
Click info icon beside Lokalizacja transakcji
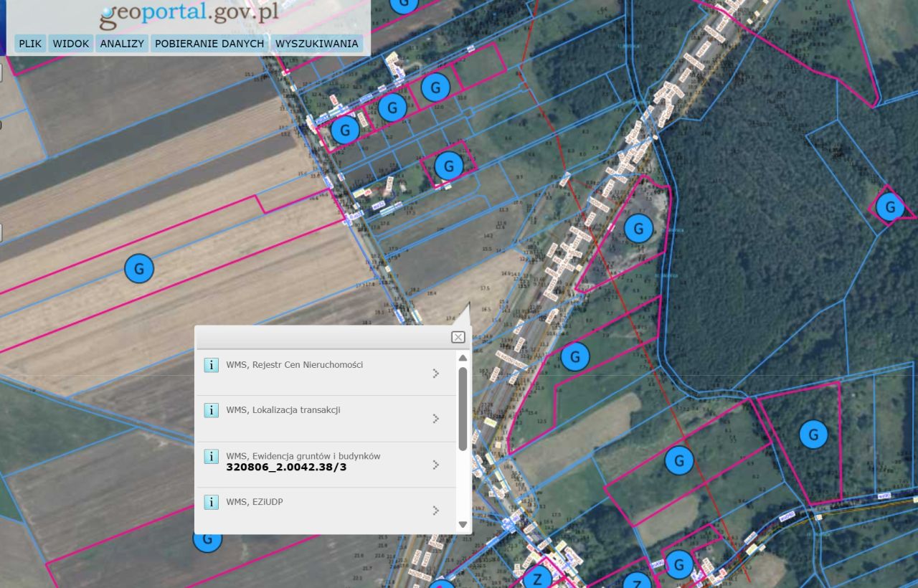click(x=211, y=410)
